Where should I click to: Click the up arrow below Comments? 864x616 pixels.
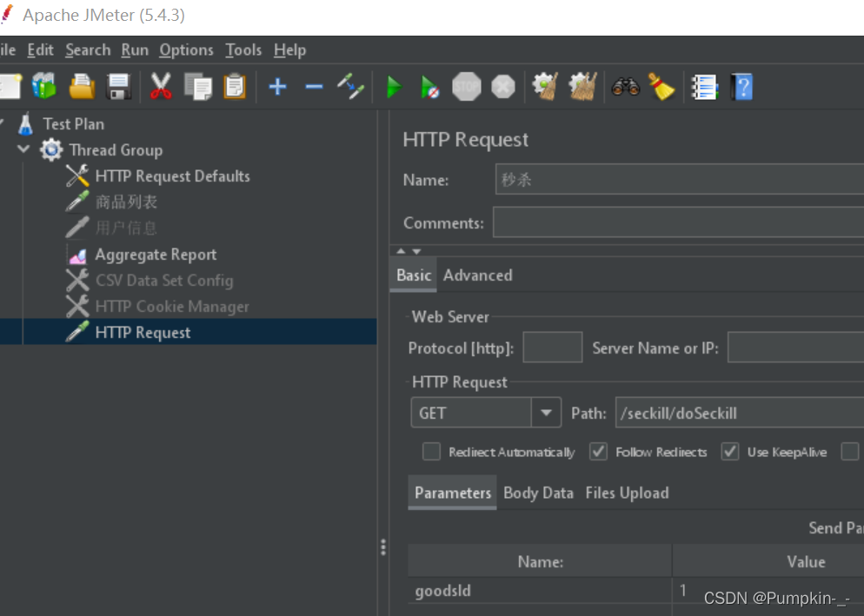402,251
